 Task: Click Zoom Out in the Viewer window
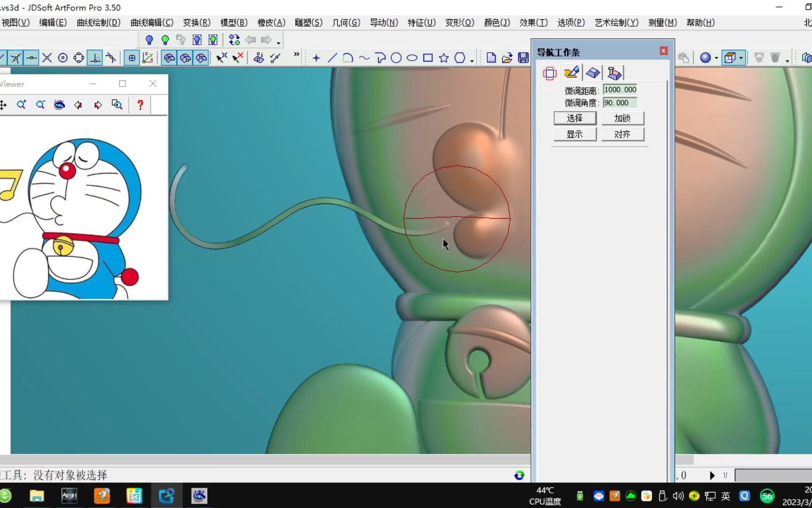coord(40,104)
